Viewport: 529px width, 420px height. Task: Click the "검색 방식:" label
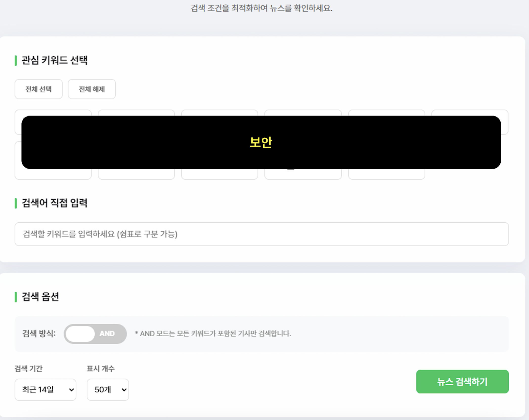(39, 334)
